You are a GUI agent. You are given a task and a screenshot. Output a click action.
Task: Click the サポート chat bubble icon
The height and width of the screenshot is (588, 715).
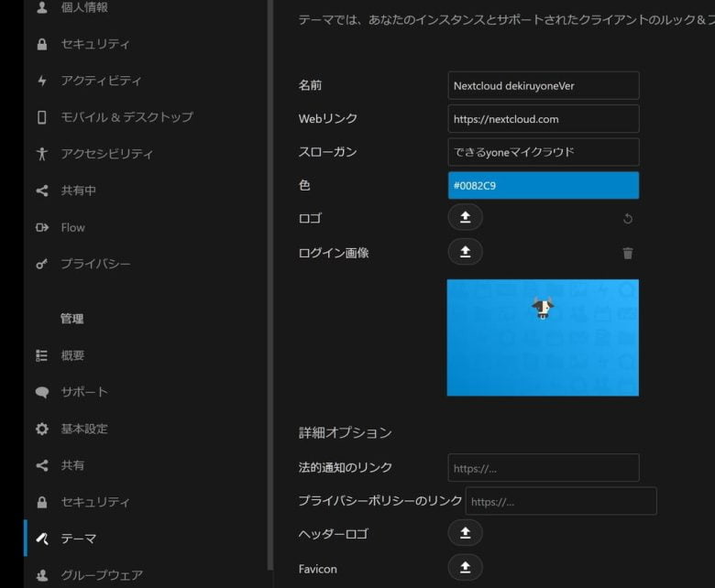42,392
